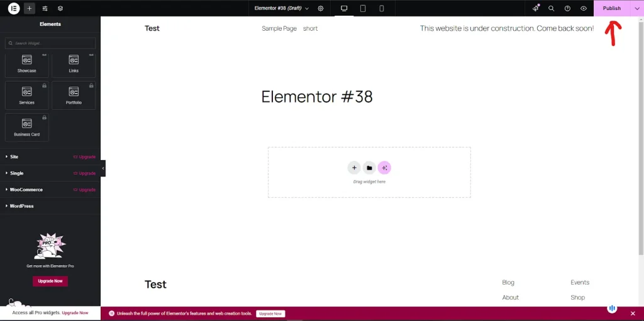
Task: Click the Build with AI sparkle button
Action: pos(384,168)
